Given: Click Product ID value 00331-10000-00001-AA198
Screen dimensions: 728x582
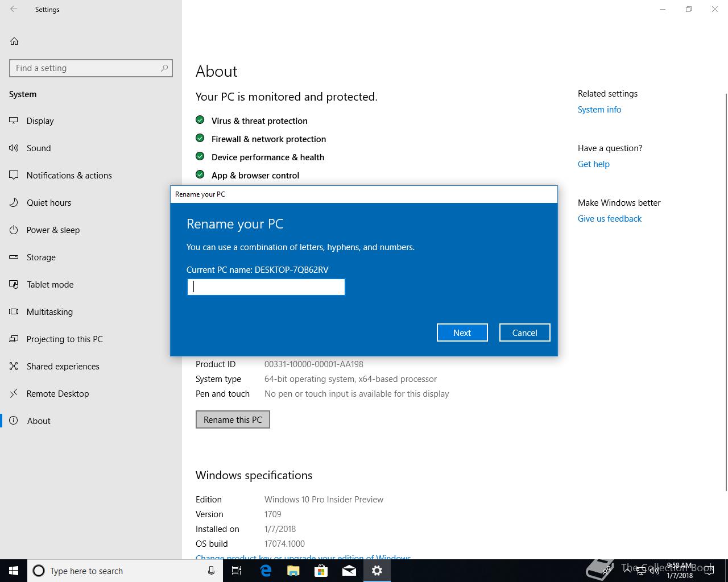Looking at the screenshot, I should [x=314, y=364].
